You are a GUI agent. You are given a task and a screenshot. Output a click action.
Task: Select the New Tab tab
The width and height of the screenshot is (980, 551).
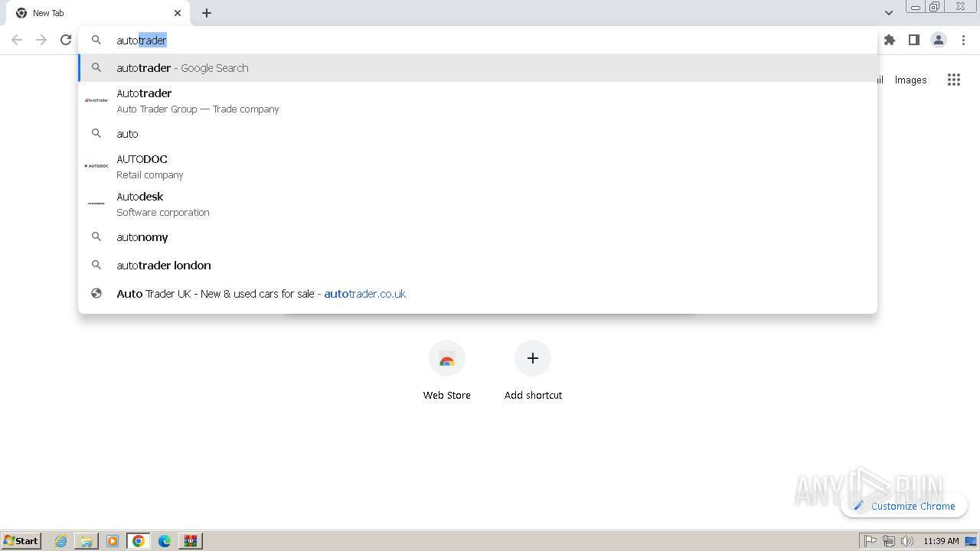[x=98, y=13]
